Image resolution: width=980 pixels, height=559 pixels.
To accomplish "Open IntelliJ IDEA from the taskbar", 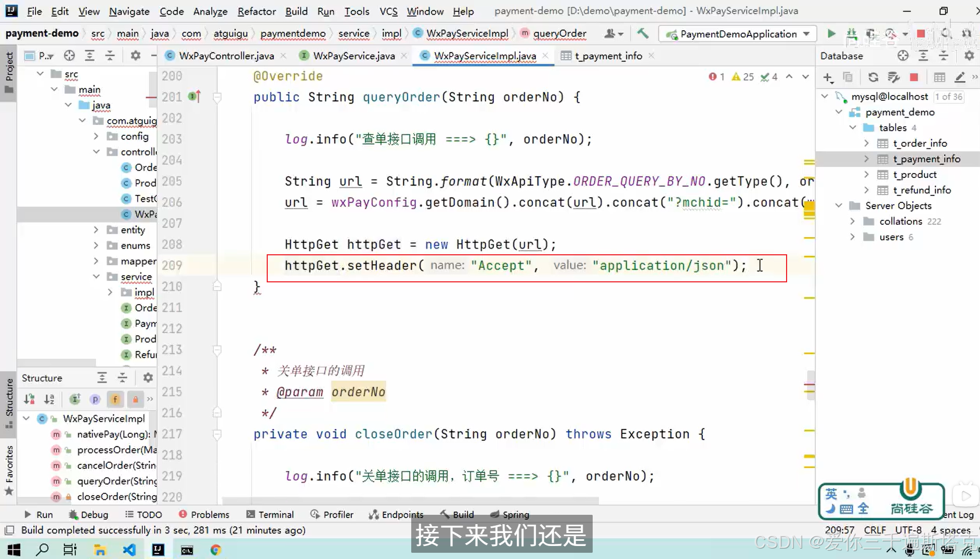I will pos(158,550).
